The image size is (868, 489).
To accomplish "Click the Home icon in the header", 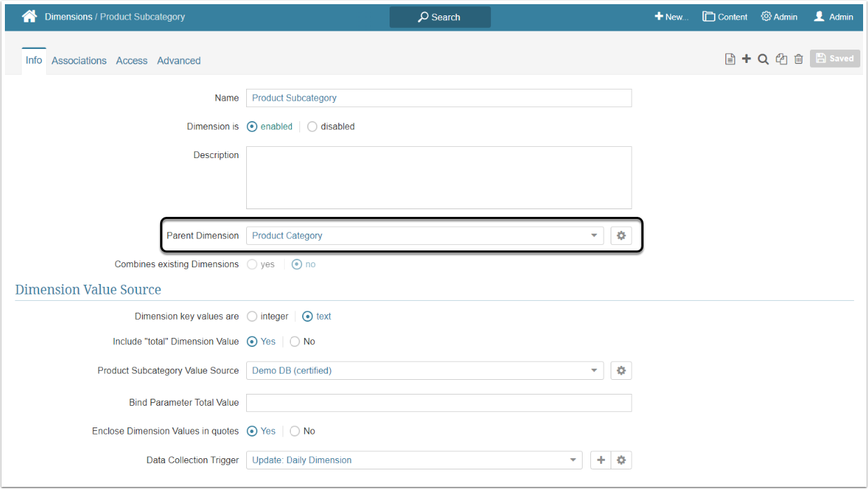I will [29, 17].
